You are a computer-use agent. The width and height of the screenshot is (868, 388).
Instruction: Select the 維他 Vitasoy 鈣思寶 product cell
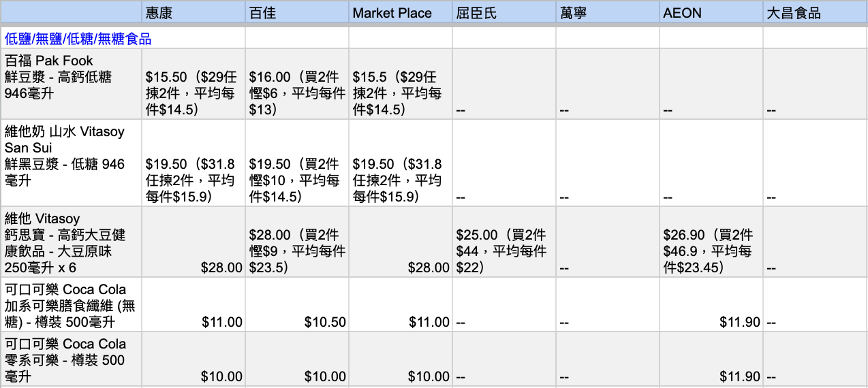(x=71, y=242)
